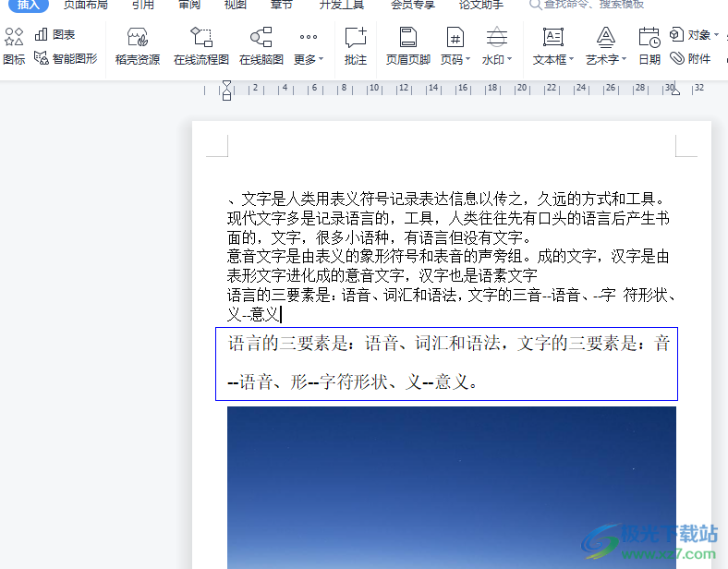Image resolution: width=728 pixels, height=569 pixels.
Task: Open 页眉页脚 header and footer
Action: click(x=408, y=46)
